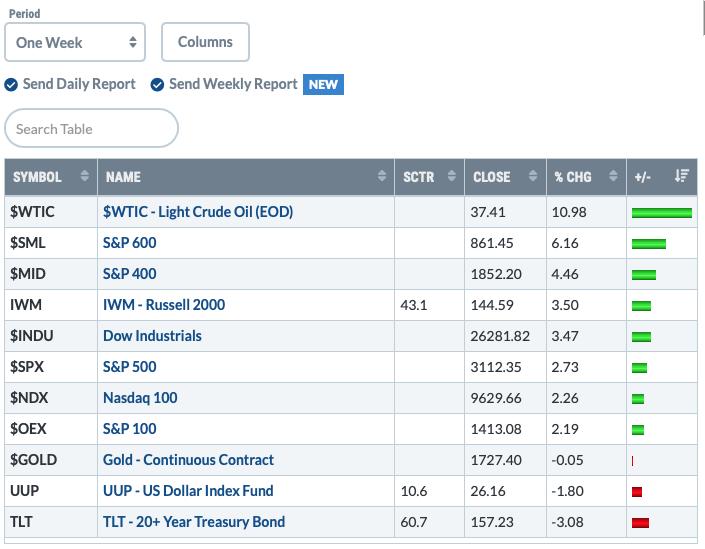
Task: Open the Period dropdown showing One Week
Action: 75,42
